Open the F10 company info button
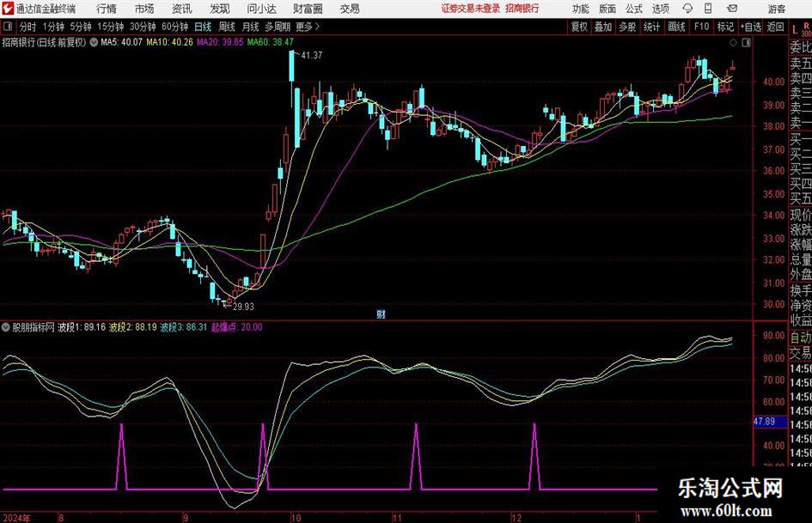Screen dimensions: 812x523 702,27
